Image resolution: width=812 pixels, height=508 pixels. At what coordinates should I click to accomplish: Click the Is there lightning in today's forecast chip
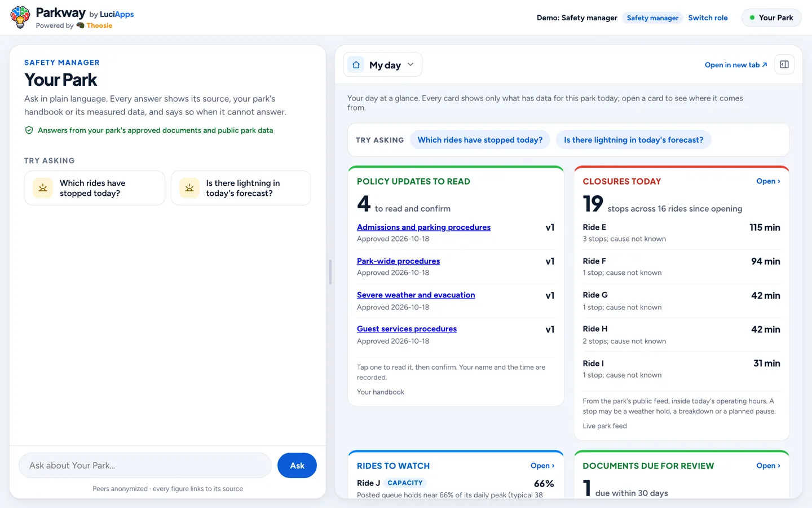click(633, 140)
